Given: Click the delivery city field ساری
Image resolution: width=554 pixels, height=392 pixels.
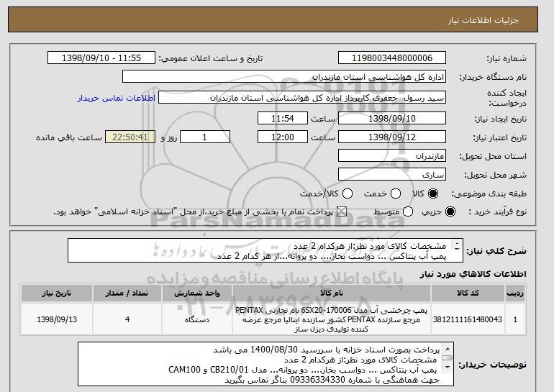Looking at the screenshot, I should tap(392, 175).
